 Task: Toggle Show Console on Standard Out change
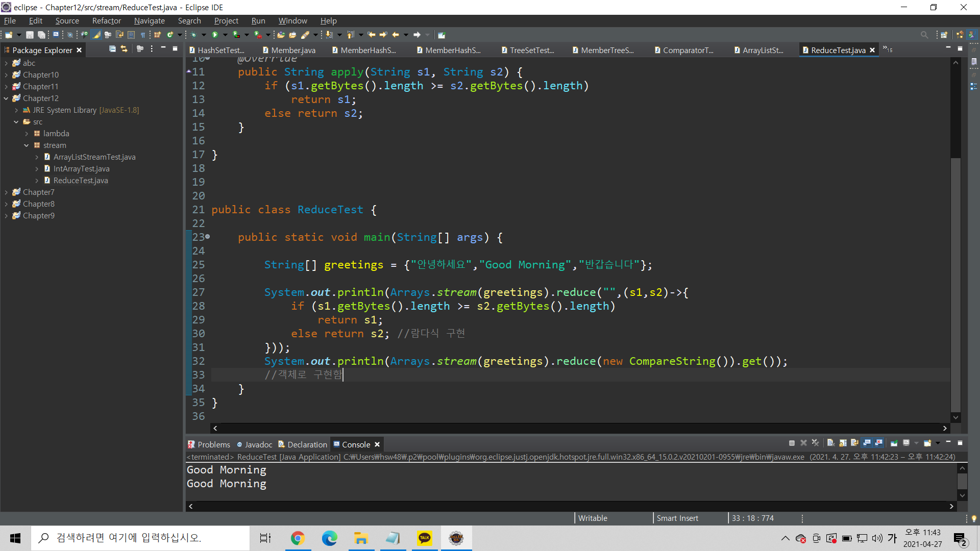(867, 443)
